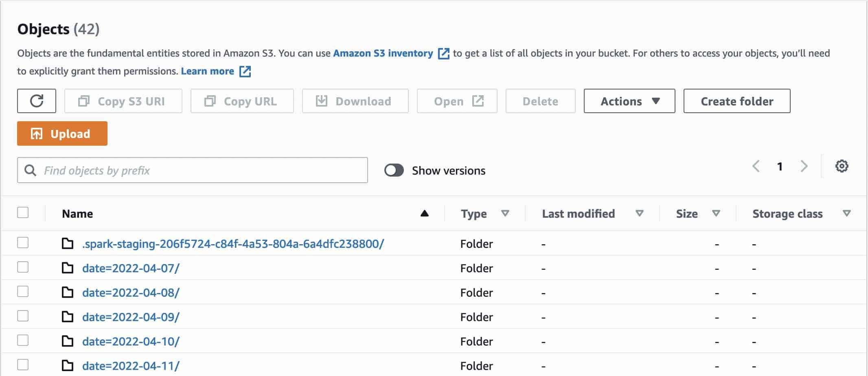Open the Actions dropdown
868x376 pixels.
[629, 101]
